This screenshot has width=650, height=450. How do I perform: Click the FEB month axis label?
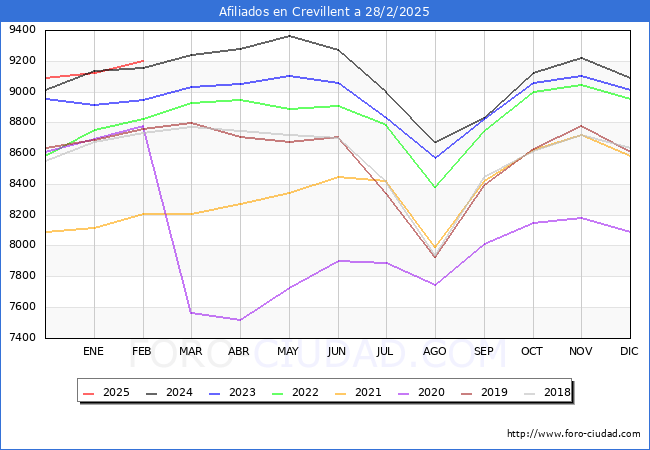(x=142, y=351)
